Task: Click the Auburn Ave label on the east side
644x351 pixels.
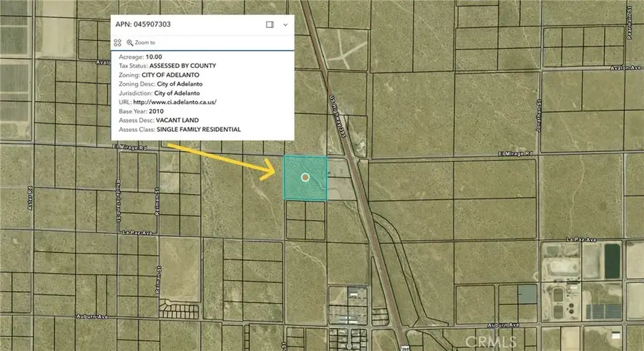Action: click(504, 324)
